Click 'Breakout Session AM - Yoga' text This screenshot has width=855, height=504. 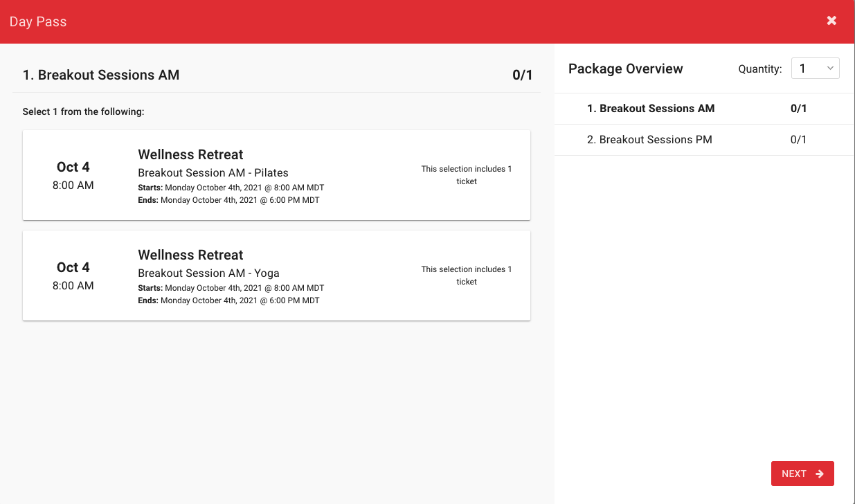tap(208, 273)
